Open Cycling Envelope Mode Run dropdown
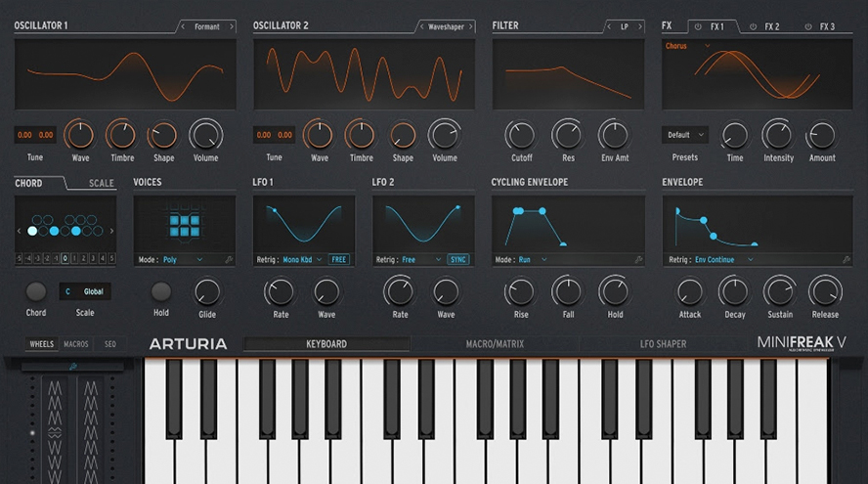The image size is (868, 484). 533,259
